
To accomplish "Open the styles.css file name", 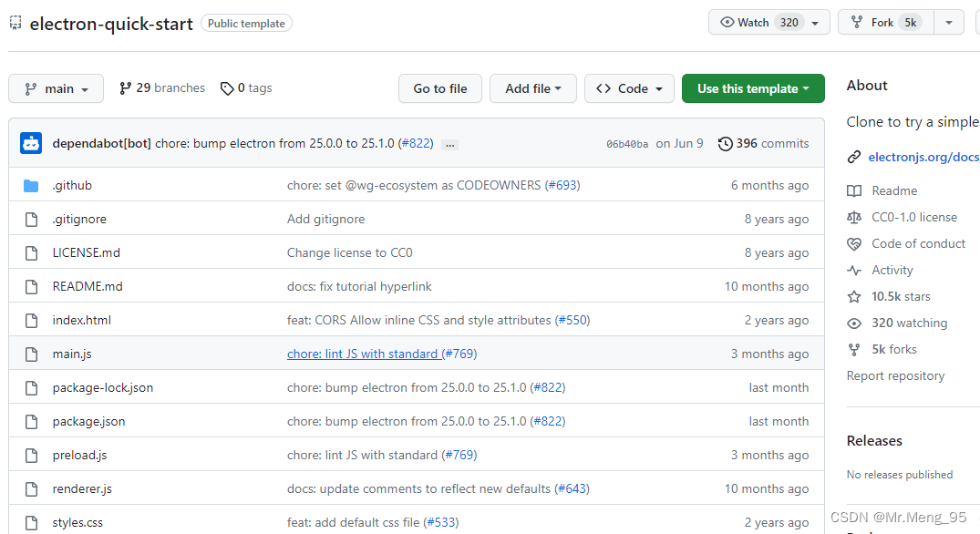I will (77, 523).
